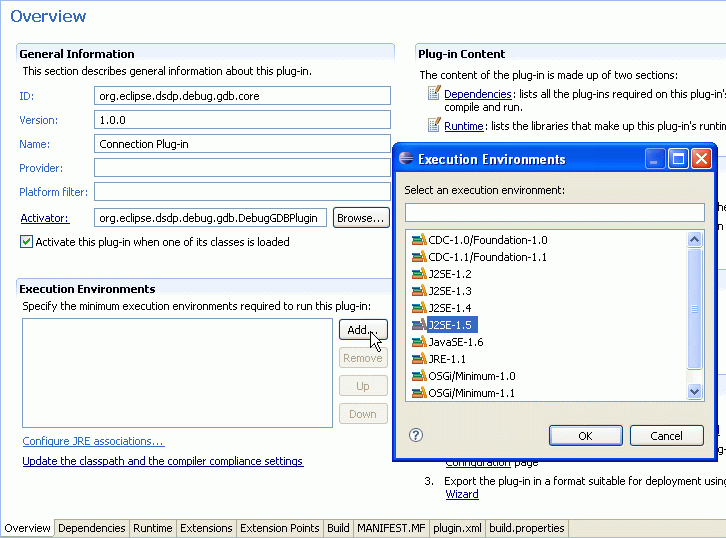Click the Dependencies page icon
726x538 pixels.
tap(433, 93)
